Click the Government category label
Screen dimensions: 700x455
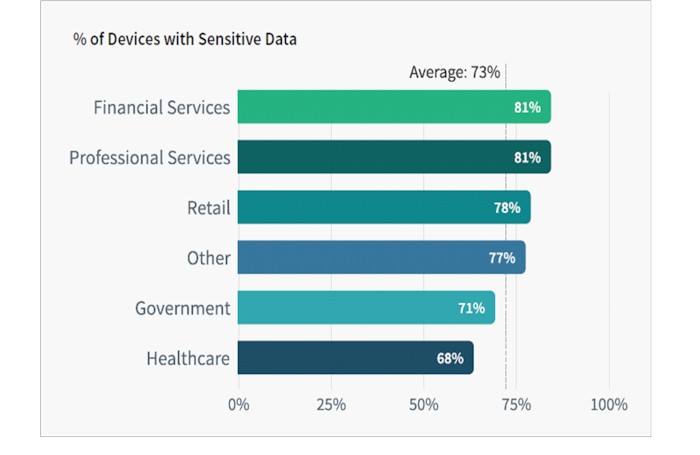pos(183,308)
